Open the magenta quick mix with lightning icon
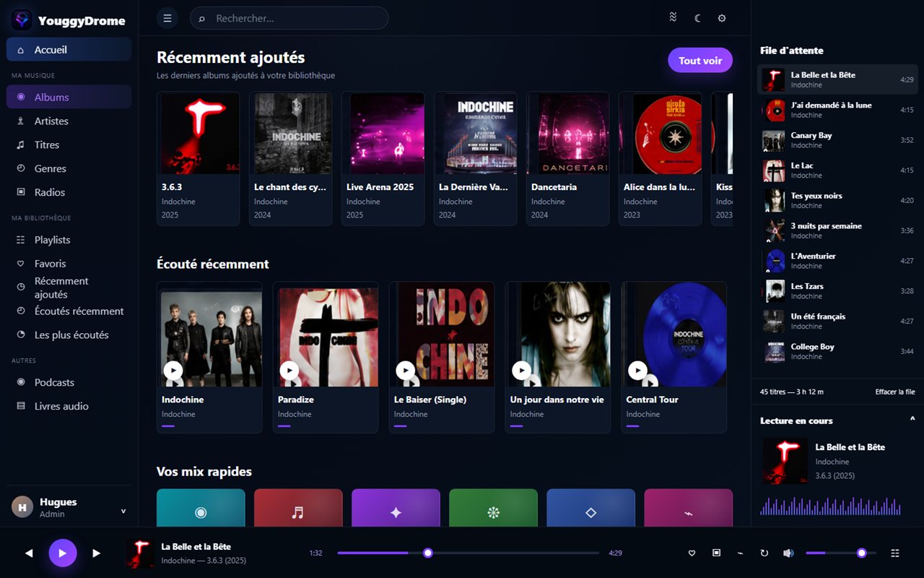The width and height of the screenshot is (924, 578). point(688,509)
